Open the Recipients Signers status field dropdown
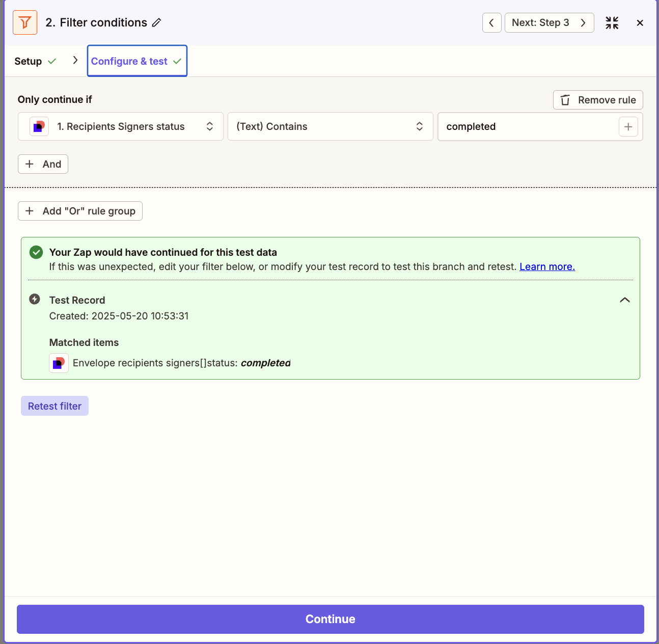The image size is (659, 644). click(121, 127)
